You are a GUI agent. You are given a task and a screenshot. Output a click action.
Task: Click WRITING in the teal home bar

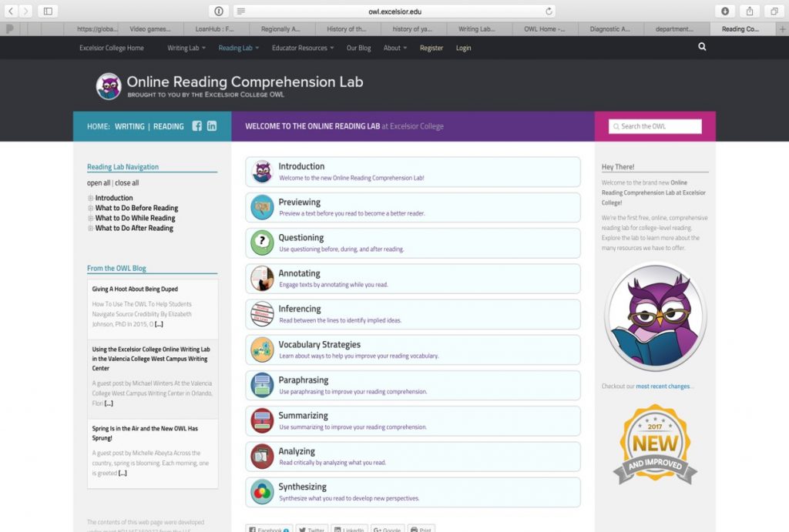pyautogui.click(x=129, y=127)
